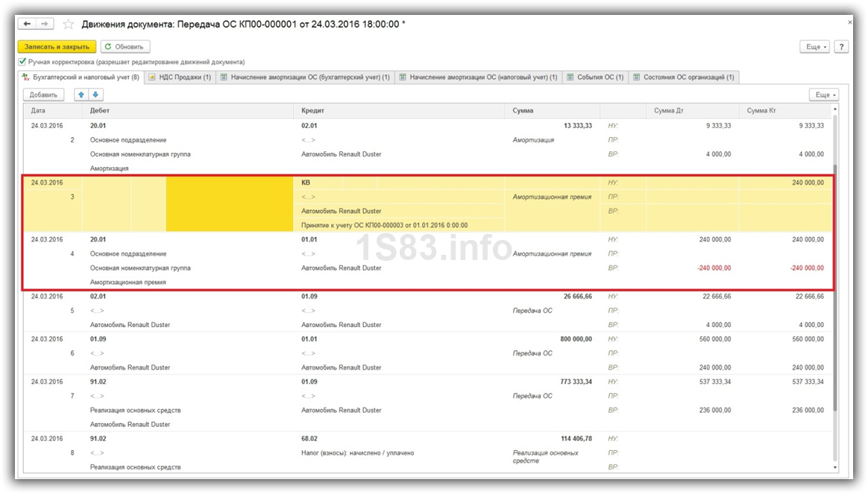Click the Сумма column header

(x=523, y=110)
